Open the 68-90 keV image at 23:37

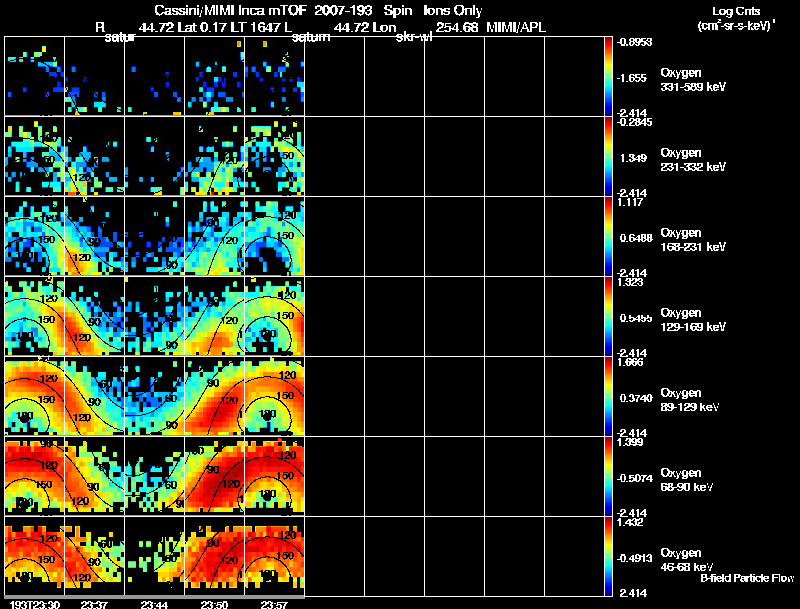click(94, 476)
